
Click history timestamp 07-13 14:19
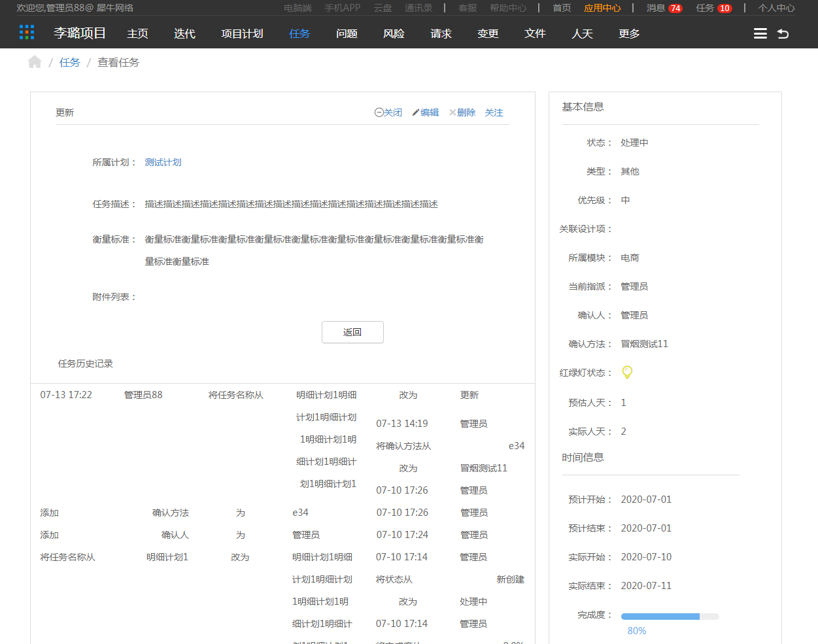click(402, 424)
